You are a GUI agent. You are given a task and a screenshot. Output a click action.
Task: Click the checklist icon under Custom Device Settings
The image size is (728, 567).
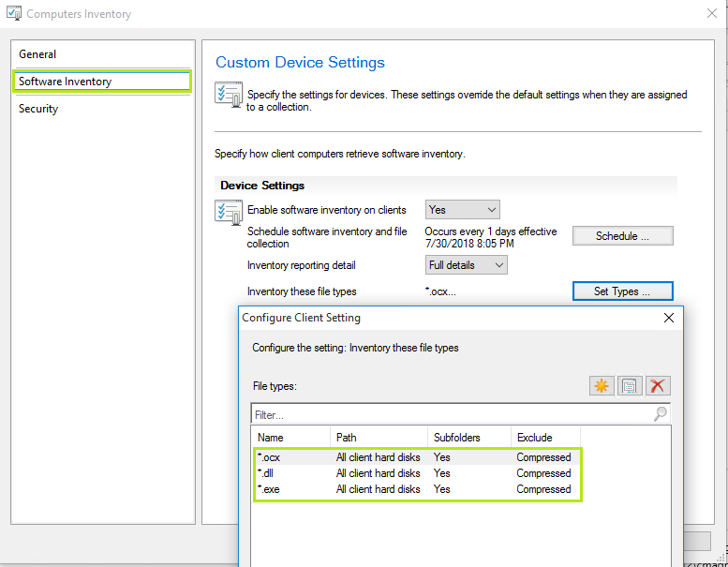[x=229, y=96]
